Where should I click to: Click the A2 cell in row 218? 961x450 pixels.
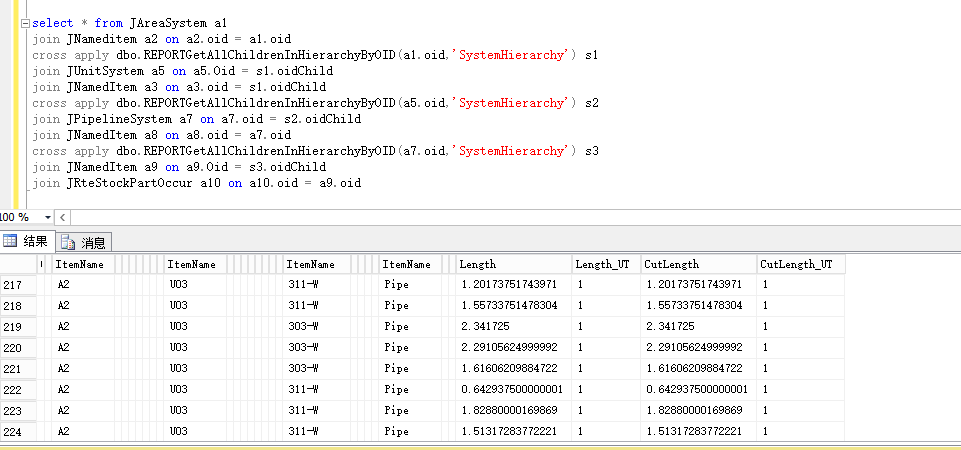click(x=83, y=305)
